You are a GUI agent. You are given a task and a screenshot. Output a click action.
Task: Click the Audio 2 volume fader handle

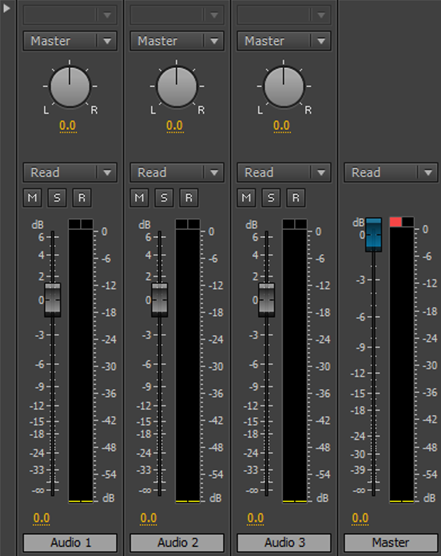160,300
